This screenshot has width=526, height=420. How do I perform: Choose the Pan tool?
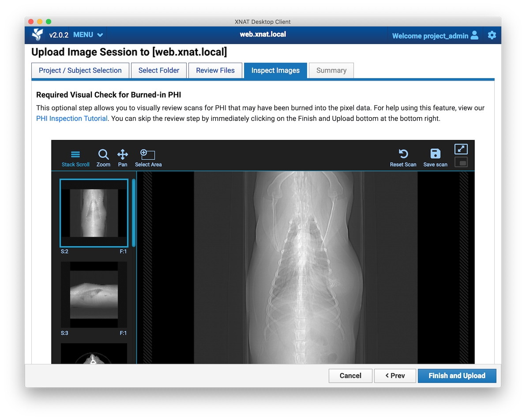coord(123,158)
